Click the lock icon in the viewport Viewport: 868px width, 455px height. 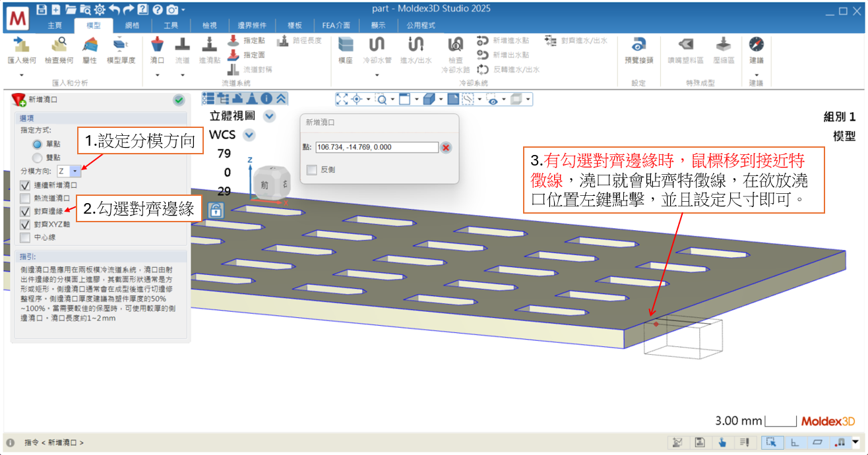click(215, 210)
